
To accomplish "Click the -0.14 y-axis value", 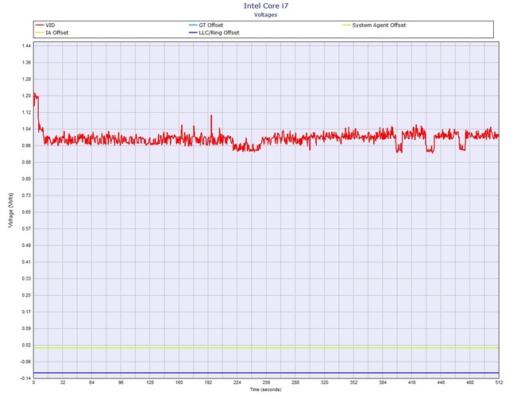I will (x=26, y=378).
